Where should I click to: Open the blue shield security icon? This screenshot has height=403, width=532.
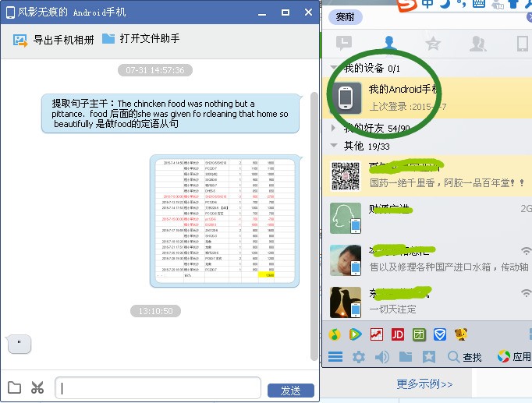[440, 334]
